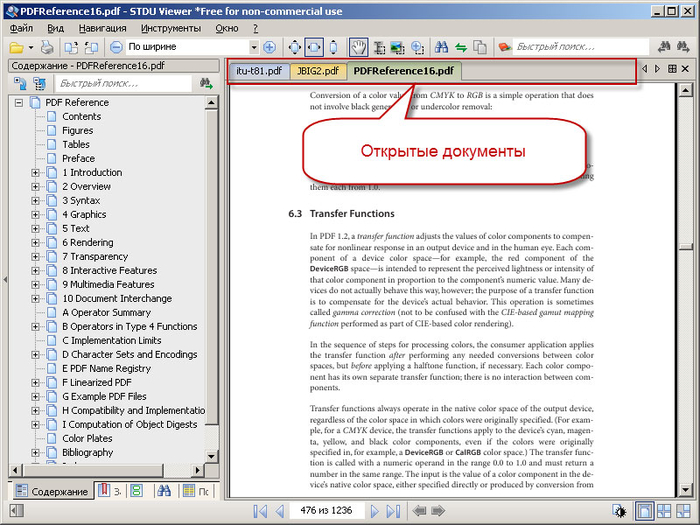This screenshot has height=525, width=700.
Task: Switch to itu-t81.pdf tab
Action: click(259, 71)
